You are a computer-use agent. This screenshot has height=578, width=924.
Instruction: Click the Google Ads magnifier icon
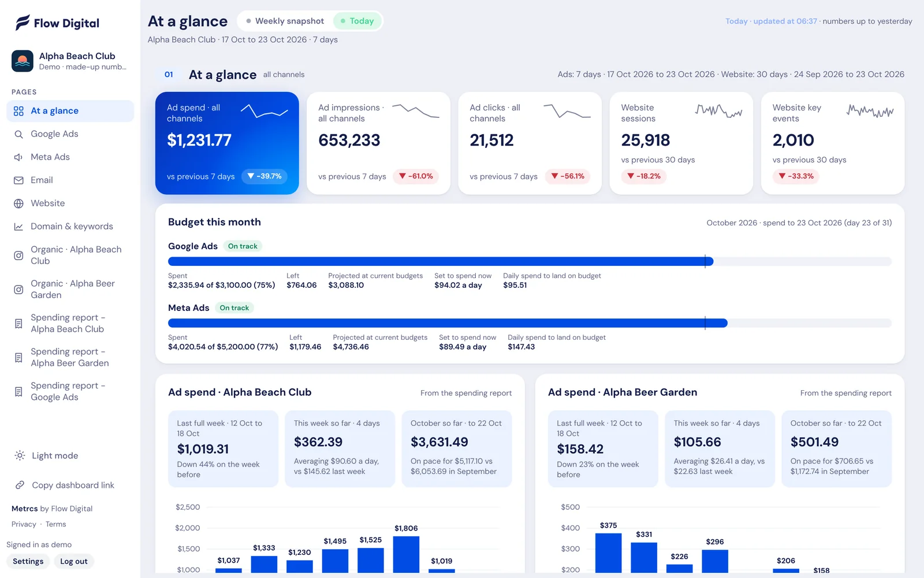(18, 134)
